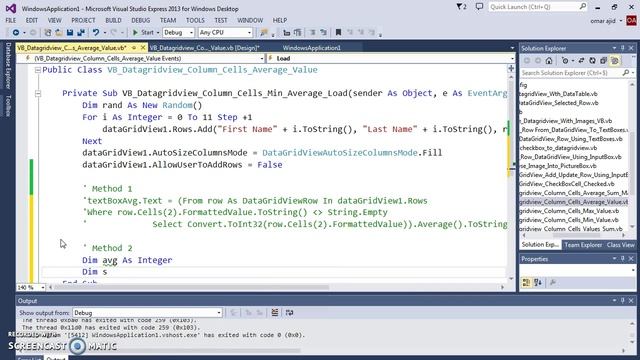Switch to the Value.vb [Design] tab
The image size is (640, 360).
pos(204,48)
